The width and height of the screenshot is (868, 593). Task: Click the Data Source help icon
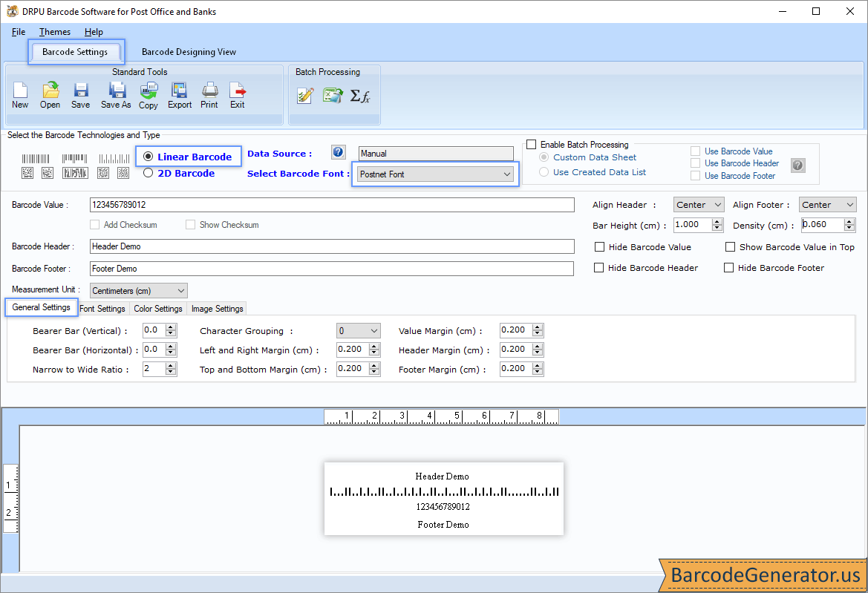(339, 152)
